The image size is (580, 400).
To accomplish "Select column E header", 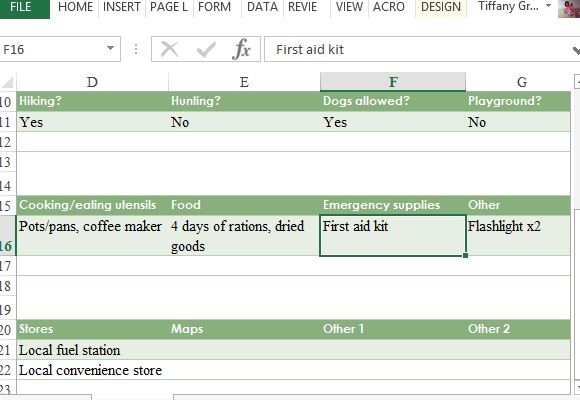I will 244,82.
